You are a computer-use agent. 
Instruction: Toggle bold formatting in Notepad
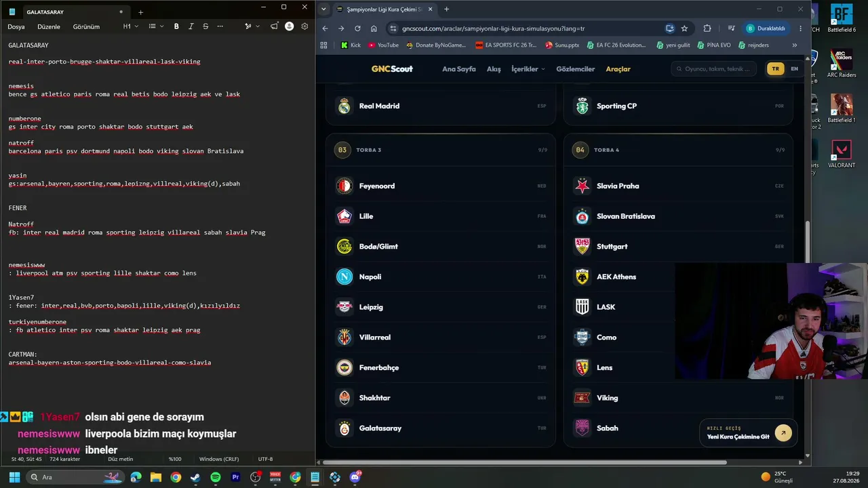(x=176, y=26)
